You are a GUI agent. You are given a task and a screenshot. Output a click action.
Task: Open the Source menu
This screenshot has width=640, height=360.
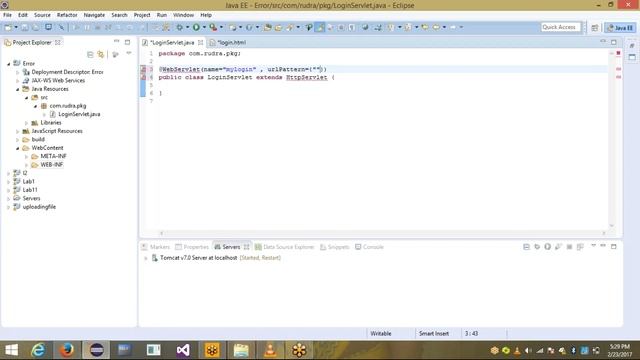pos(42,15)
